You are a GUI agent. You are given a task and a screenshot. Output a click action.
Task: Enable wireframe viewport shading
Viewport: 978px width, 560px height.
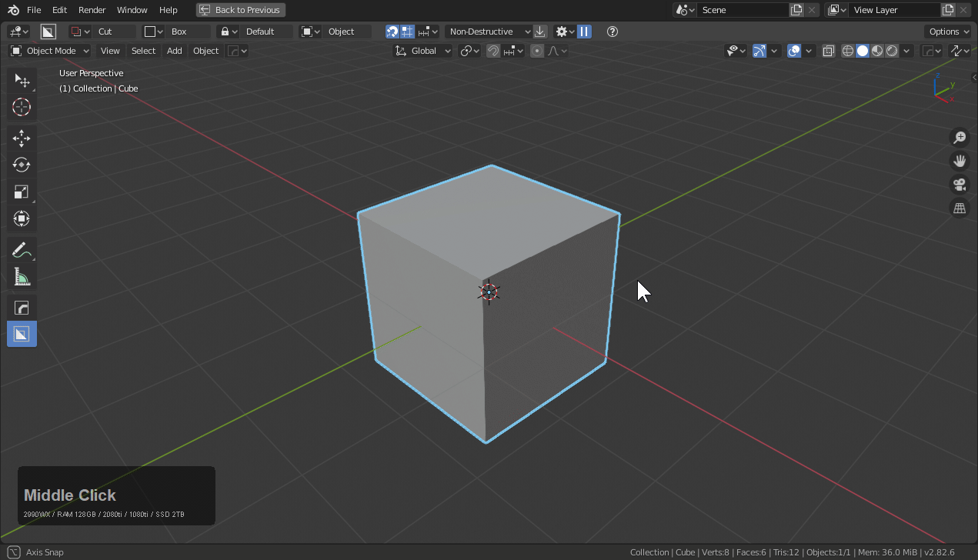pyautogui.click(x=848, y=51)
